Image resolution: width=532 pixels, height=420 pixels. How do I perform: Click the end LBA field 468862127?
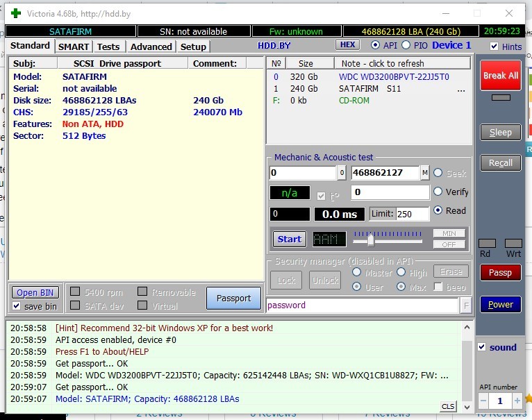pyautogui.click(x=385, y=173)
